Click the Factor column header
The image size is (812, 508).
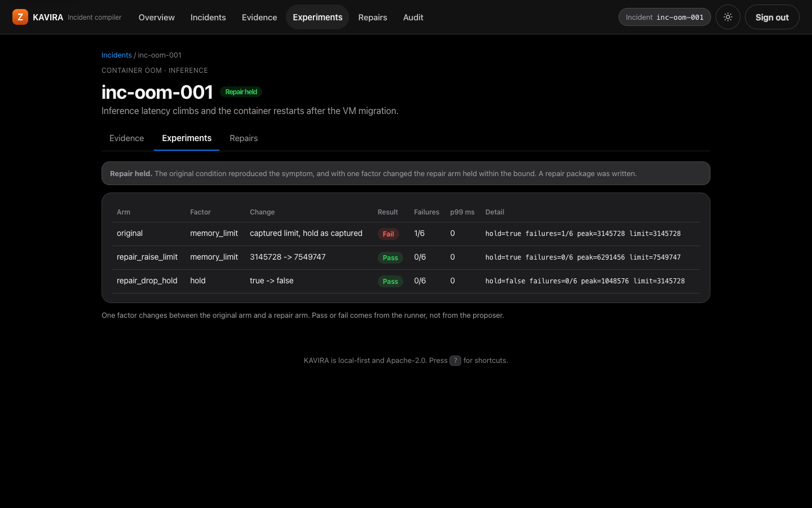[200, 212]
